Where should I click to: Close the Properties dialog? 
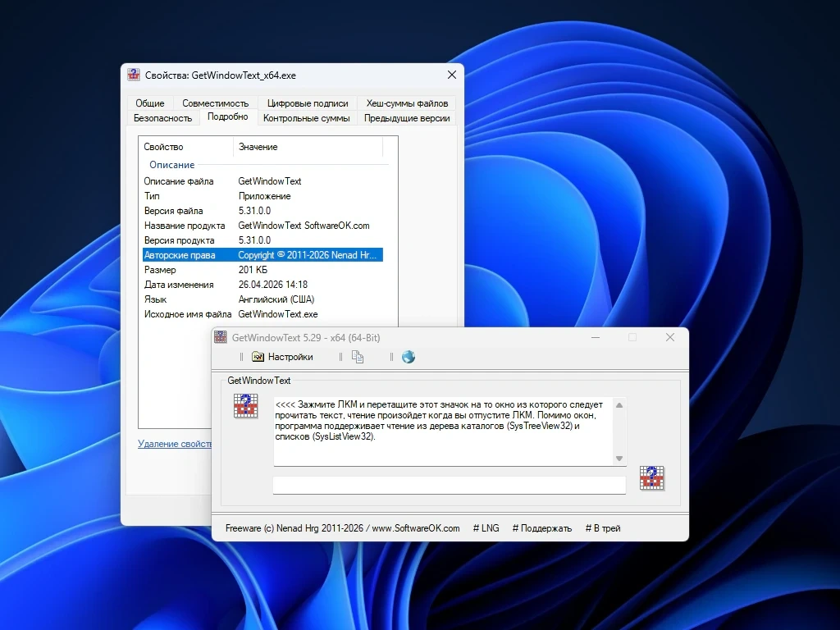(x=452, y=75)
